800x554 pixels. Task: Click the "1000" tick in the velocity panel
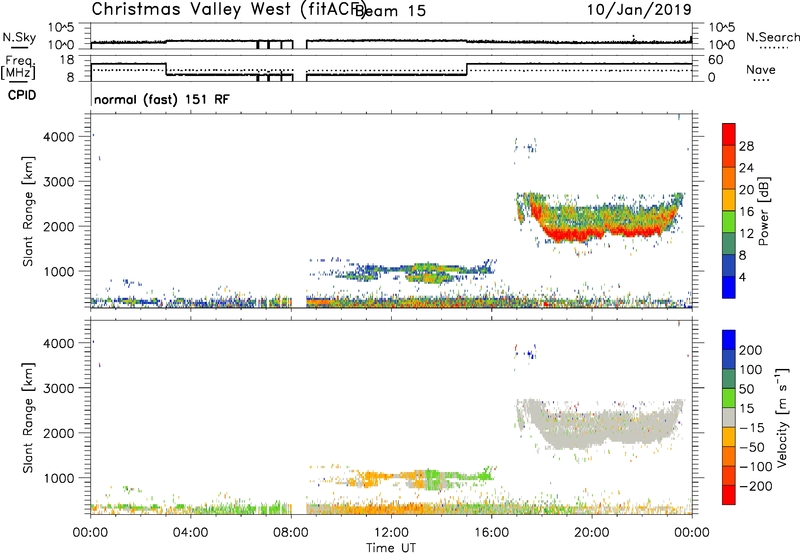pyautogui.click(x=59, y=478)
